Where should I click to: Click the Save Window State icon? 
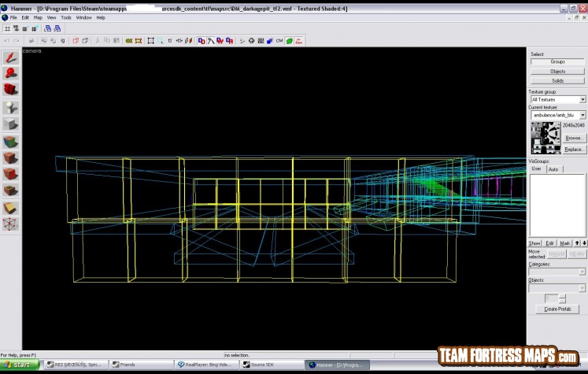57,28
